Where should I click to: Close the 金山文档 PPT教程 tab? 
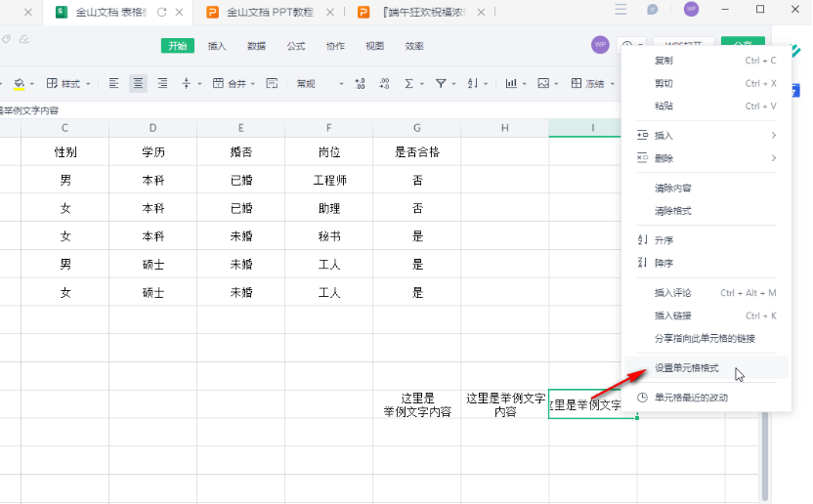point(329,12)
